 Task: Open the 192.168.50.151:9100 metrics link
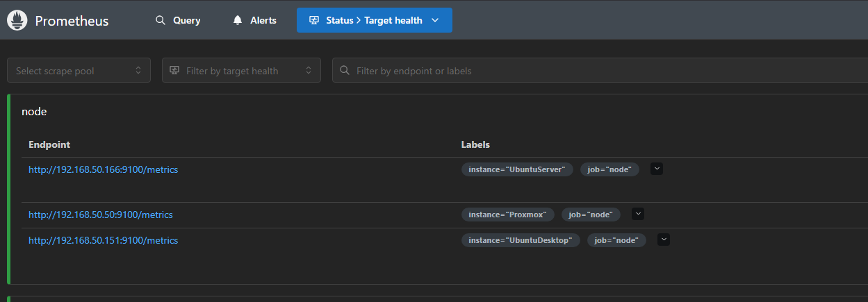104,240
